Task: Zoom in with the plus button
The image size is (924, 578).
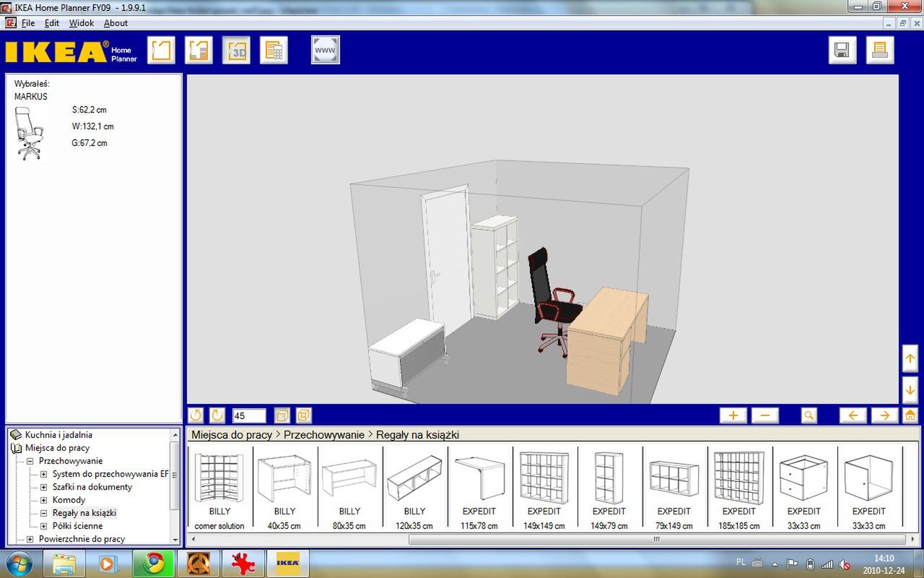Action: tap(733, 415)
